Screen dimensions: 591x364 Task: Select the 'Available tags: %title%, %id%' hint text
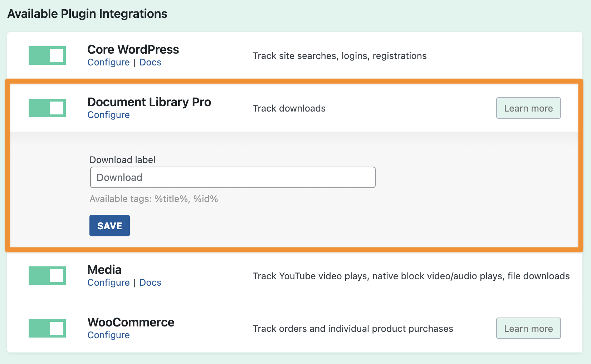tap(154, 199)
